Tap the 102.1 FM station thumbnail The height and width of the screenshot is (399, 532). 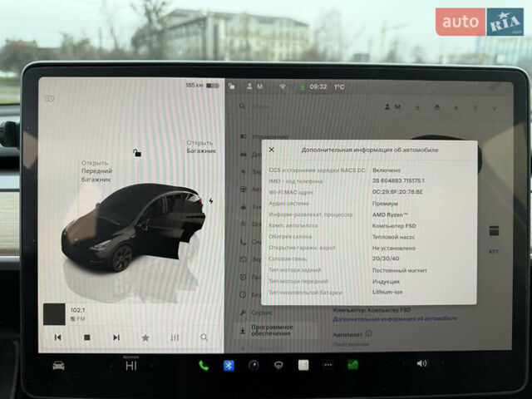click(54, 313)
